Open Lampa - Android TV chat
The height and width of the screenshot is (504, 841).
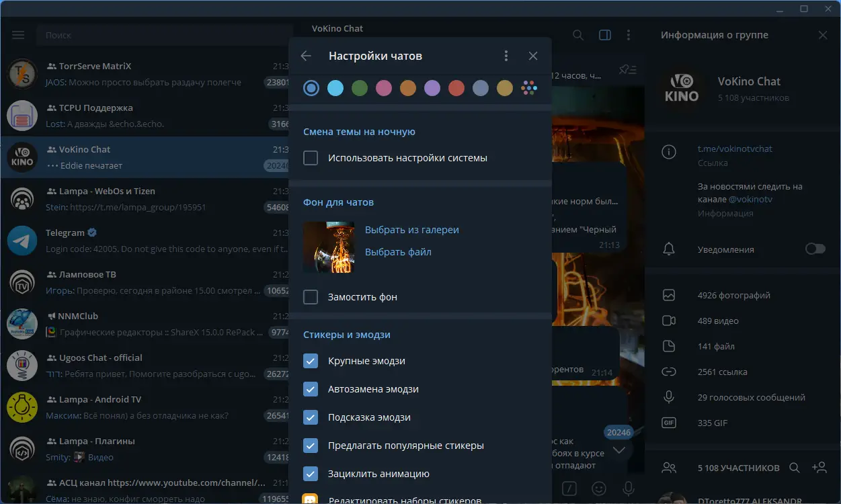146,407
